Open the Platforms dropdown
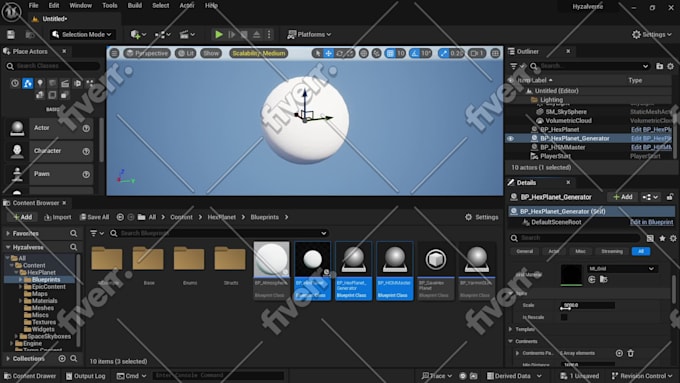 point(309,34)
